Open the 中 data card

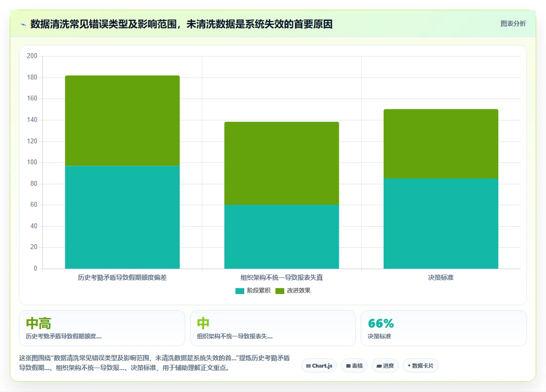pyautogui.click(x=273, y=328)
